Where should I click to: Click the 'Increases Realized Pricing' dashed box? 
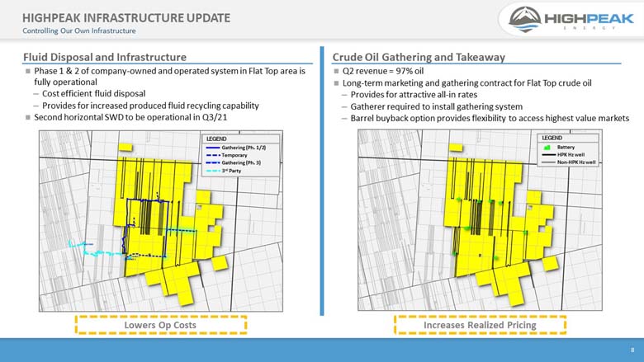480,325
